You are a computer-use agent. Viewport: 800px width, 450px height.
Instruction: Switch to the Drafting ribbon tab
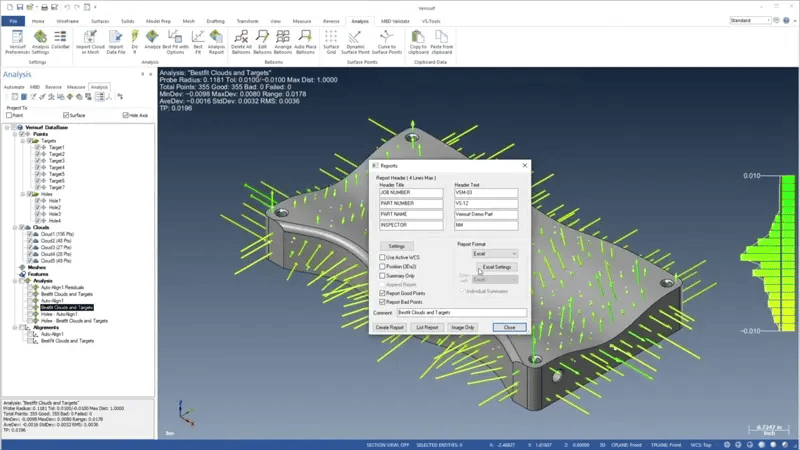coord(217,20)
